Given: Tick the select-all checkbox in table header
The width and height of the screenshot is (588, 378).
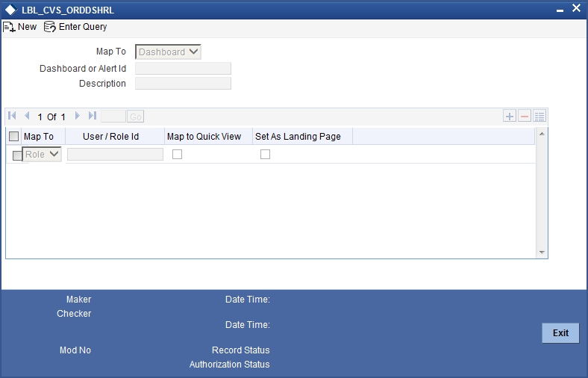Looking at the screenshot, I should click(14, 136).
